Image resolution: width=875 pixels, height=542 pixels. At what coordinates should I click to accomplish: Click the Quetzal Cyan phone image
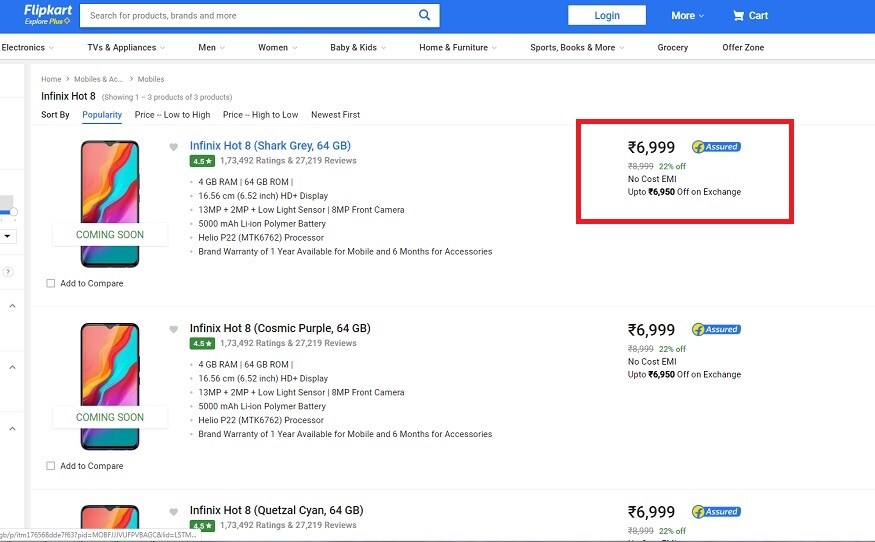tap(110, 517)
